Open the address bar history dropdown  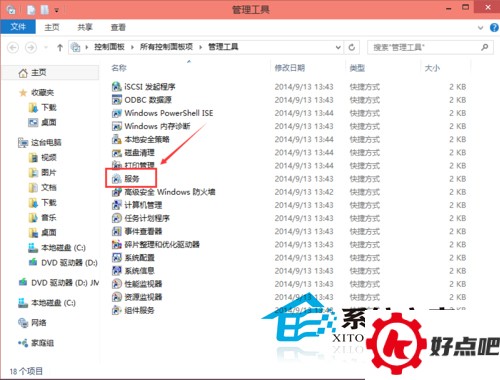[x=338, y=47]
